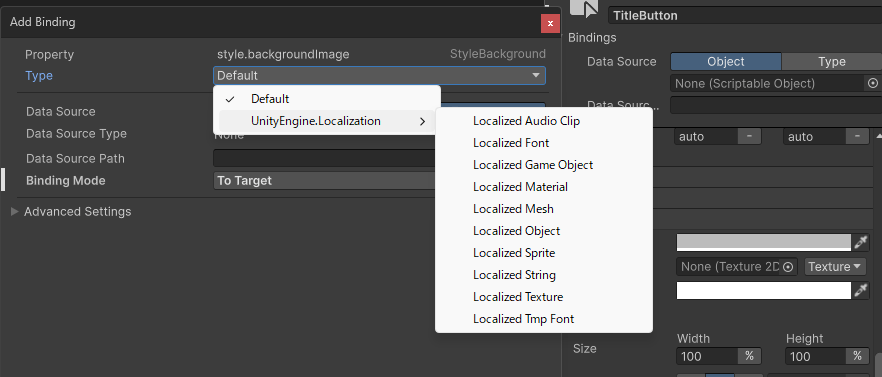The width and height of the screenshot is (882, 377).
Task: Click the gray color swatch field
Action: point(764,243)
